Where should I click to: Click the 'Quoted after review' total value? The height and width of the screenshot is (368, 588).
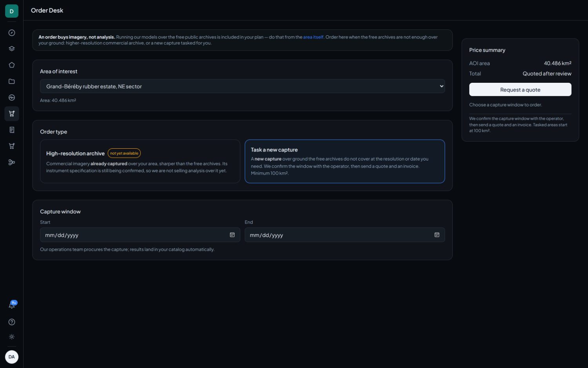click(547, 74)
